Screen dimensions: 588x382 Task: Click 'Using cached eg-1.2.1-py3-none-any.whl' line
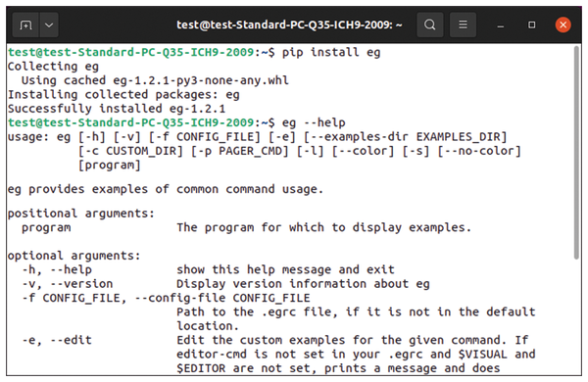pos(155,80)
